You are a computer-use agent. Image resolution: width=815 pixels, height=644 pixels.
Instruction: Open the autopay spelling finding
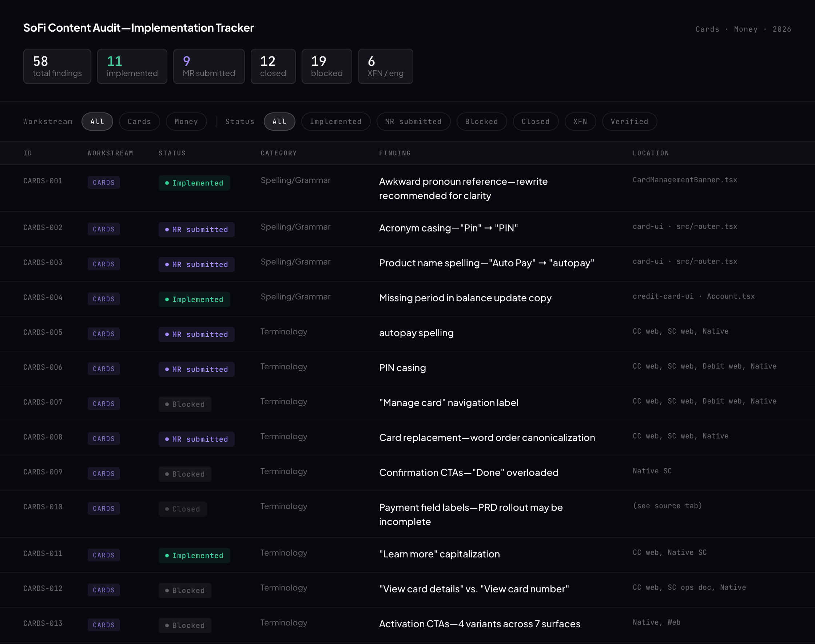(416, 333)
